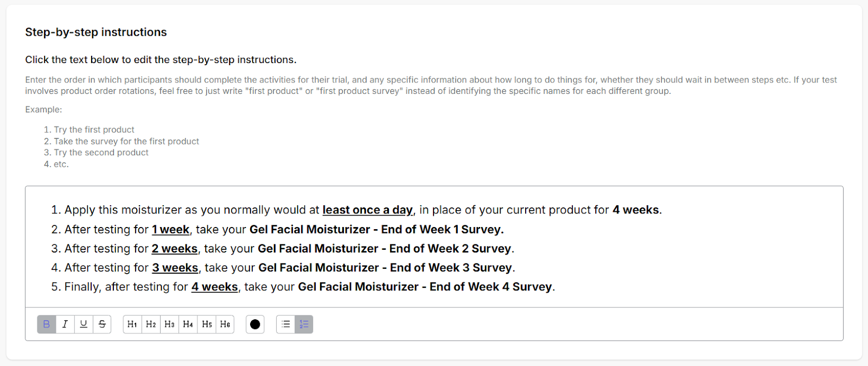
Task: Click the example line Try the first product
Action: [x=93, y=129]
